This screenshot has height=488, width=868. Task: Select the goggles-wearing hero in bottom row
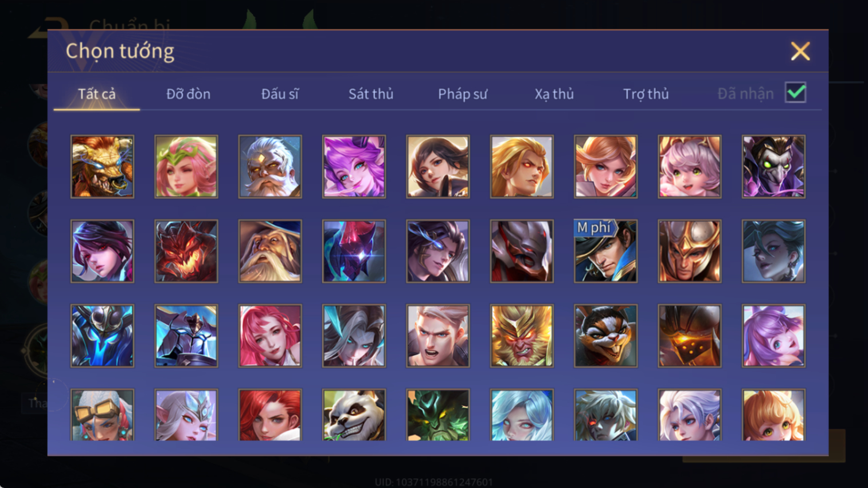[102, 415]
